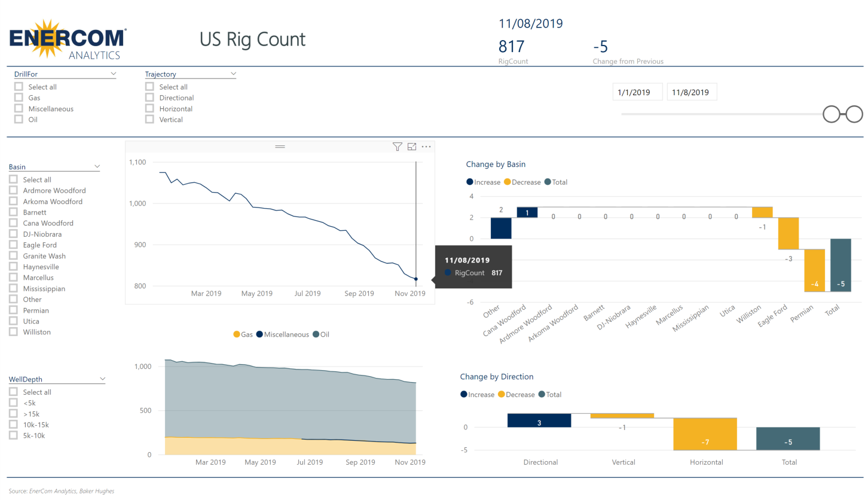Open focus mode for the line chart

point(412,147)
